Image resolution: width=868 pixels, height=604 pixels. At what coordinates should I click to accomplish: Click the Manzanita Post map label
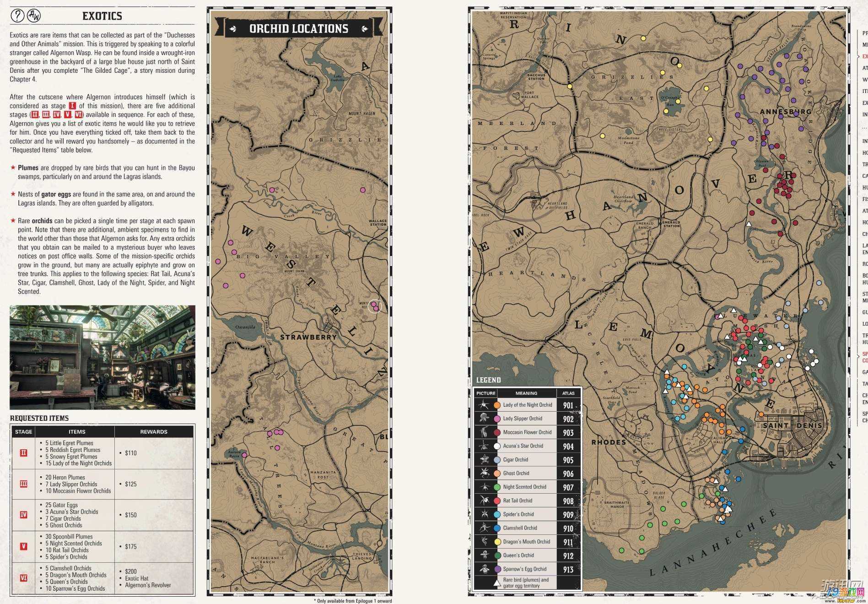[x=323, y=474]
